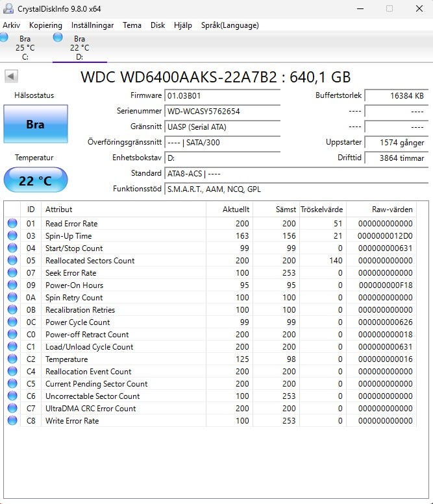Click the Serienummer value field
This screenshot has height=504, width=433.
pos(223,112)
